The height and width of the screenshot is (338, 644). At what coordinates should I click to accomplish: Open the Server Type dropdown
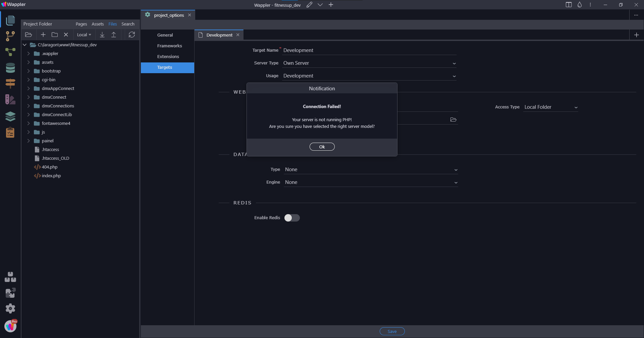tap(369, 63)
